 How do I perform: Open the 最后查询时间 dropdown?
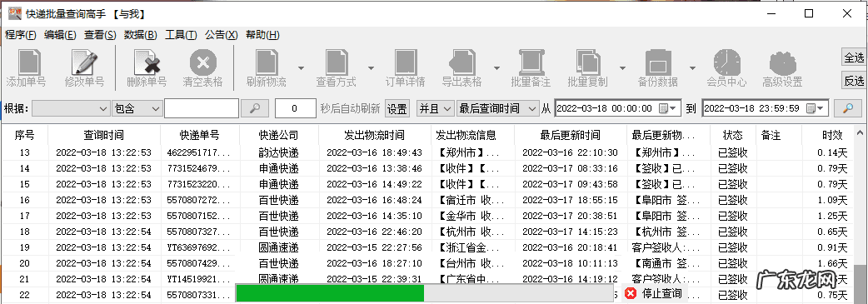click(x=497, y=108)
